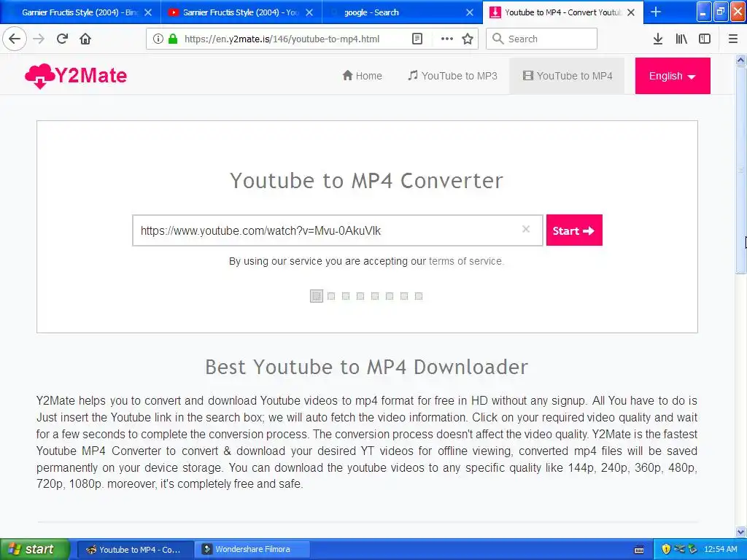
Task: Go to Y2Mate Home menu item
Action: coord(363,76)
